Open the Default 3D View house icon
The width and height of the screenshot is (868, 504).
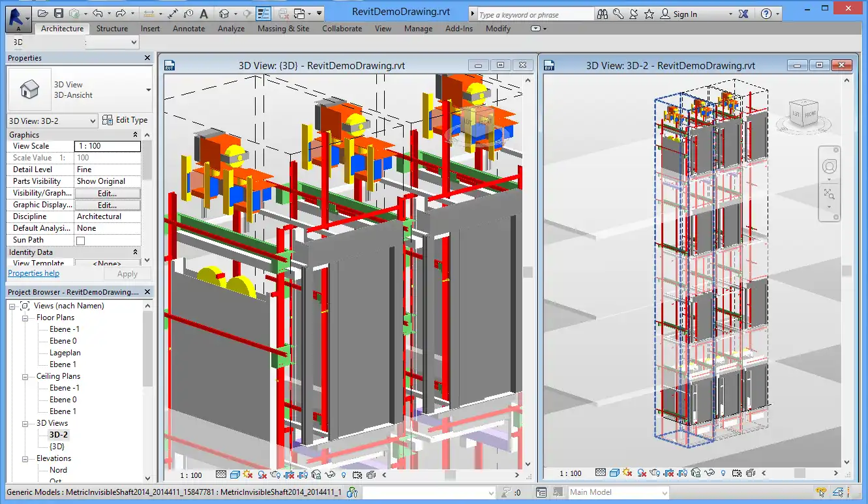click(x=224, y=13)
